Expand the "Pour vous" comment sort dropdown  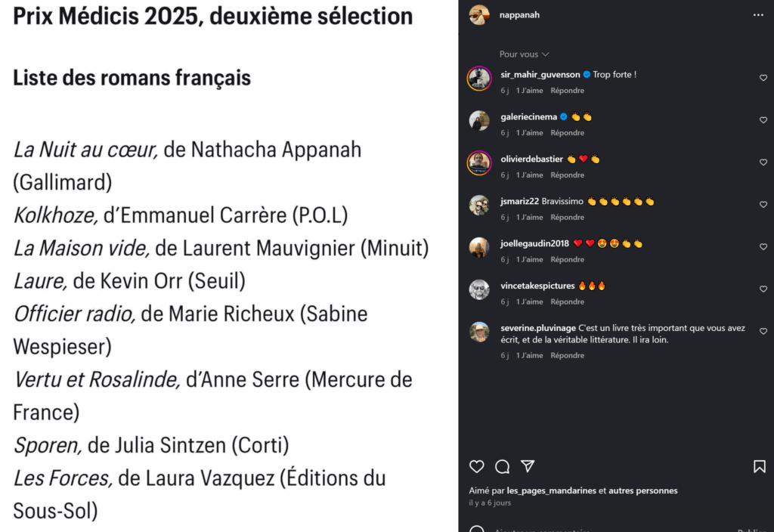(x=524, y=54)
